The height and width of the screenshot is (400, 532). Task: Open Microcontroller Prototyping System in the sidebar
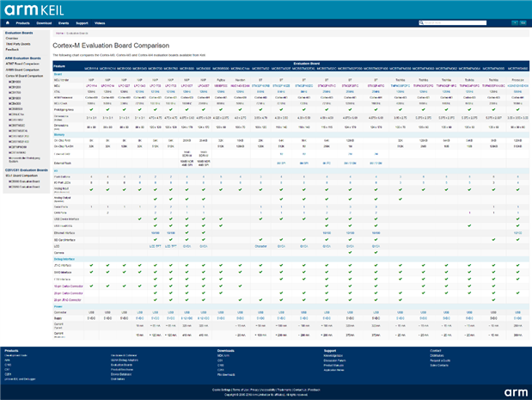[x=24, y=159]
